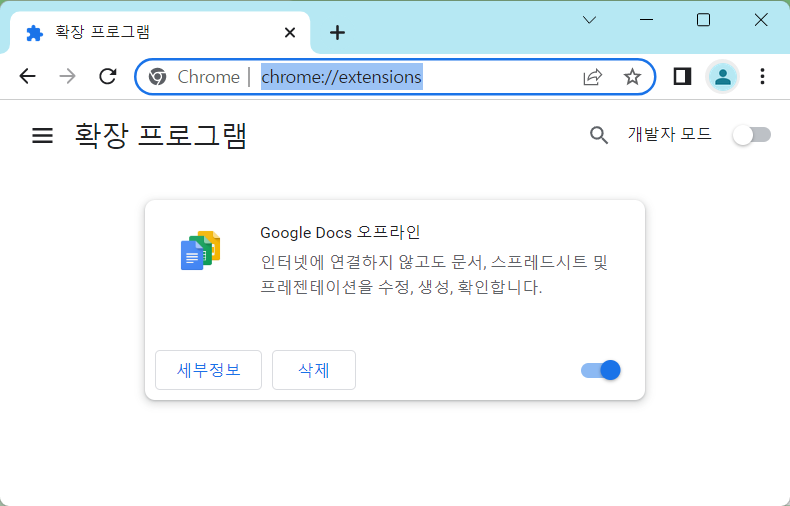Click the 확장 프로그램 page heading
The width and height of the screenshot is (790, 506).
pyautogui.click(x=161, y=135)
